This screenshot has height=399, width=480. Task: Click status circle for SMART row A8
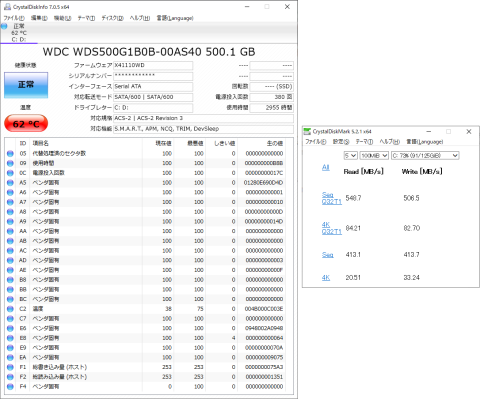coord(10,212)
